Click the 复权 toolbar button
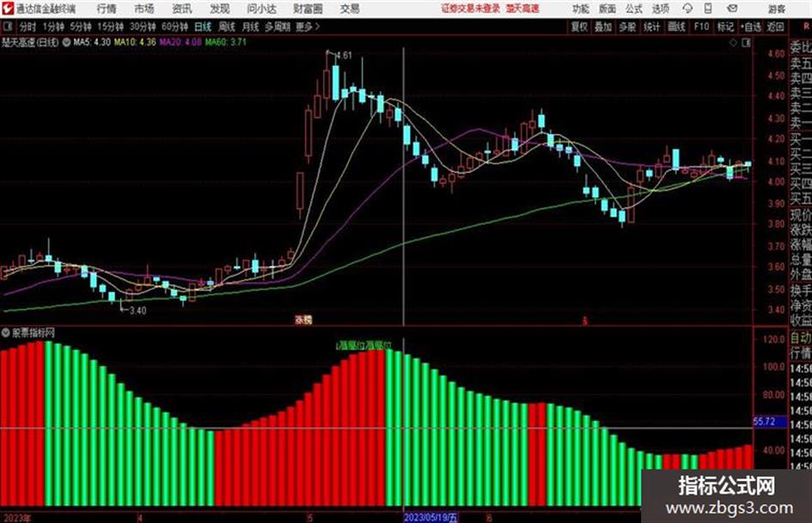This screenshot has width=812, height=523. pos(579,27)
